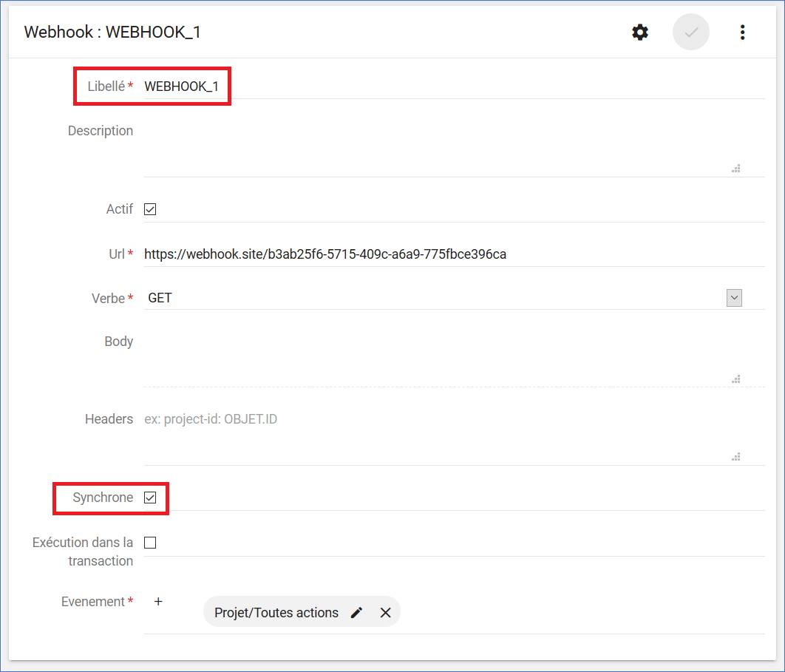
Task: Click the GET verb value
Action: click(160, 298)
